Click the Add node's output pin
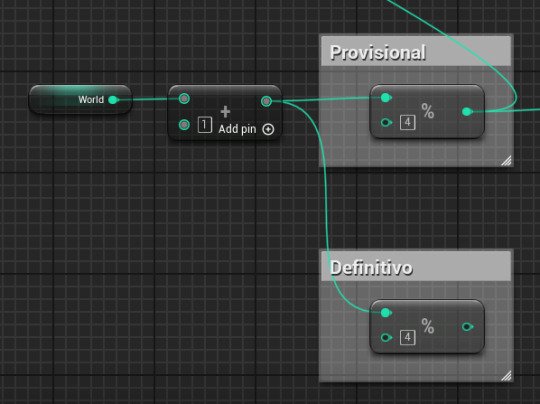 pyautogui.click(x=266, y=101)
